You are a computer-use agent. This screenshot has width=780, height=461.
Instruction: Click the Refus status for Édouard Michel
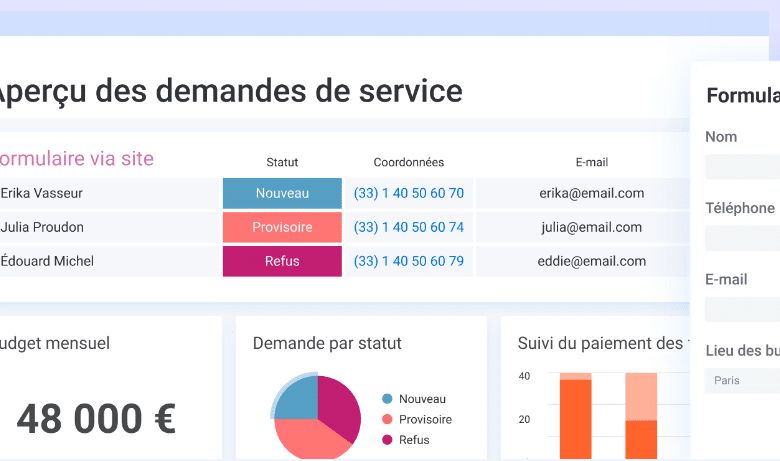282,261
